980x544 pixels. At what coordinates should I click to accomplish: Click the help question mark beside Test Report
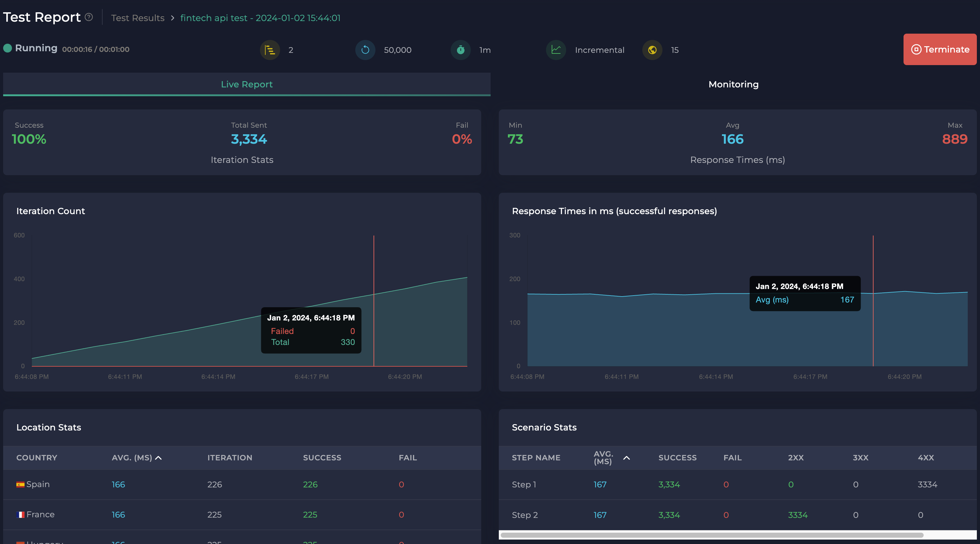(89, 17)
